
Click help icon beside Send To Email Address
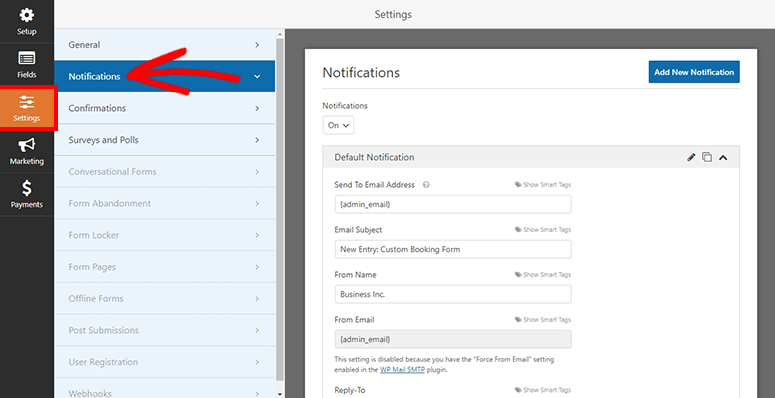(x=426, y=185)
